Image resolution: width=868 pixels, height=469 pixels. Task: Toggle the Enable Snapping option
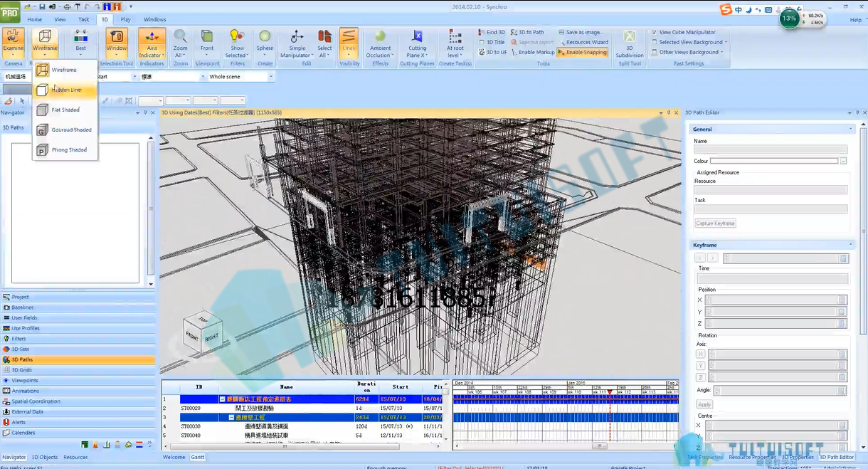pos(582,52)
